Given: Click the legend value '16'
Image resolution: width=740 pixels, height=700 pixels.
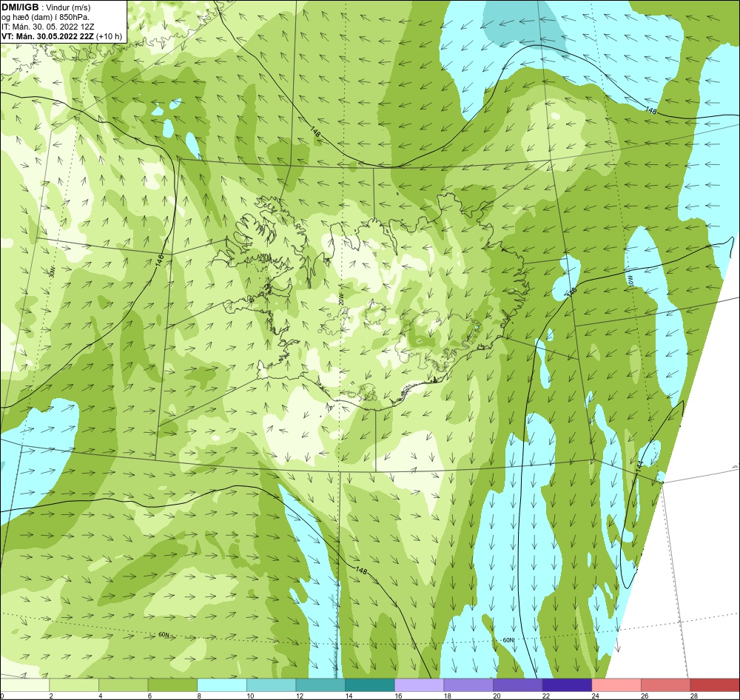Looking at the screenshot, I should 398,696.
